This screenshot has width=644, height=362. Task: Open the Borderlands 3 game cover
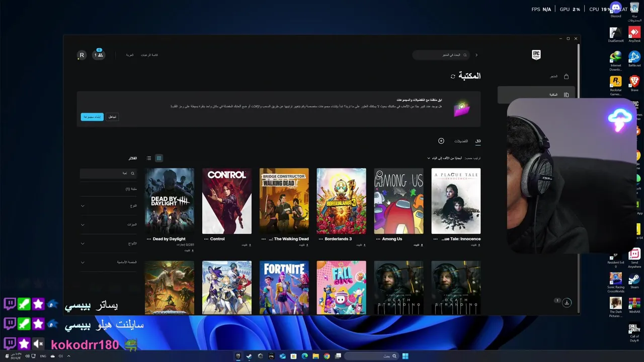click(342, 201)
